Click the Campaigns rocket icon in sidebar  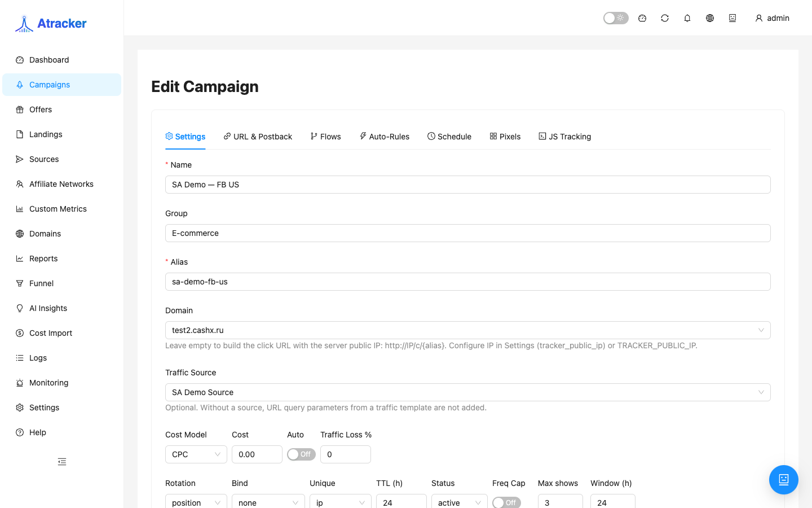pos(20,85)
